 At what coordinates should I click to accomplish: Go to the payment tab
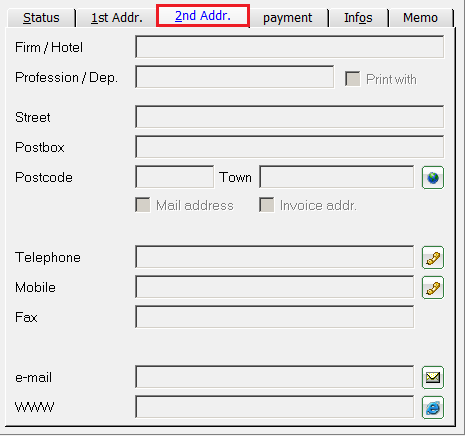click(288, 18)
